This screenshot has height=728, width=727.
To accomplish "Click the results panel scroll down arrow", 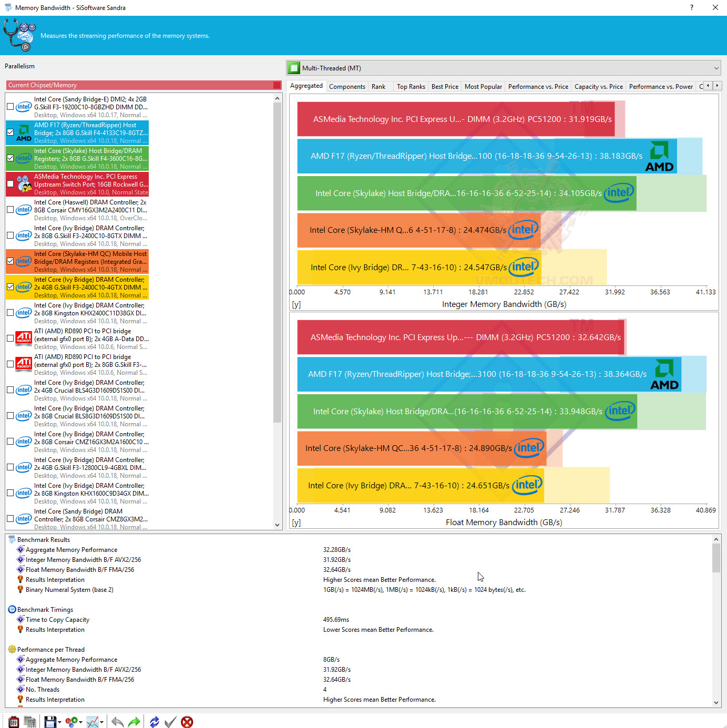I will 716,702.
